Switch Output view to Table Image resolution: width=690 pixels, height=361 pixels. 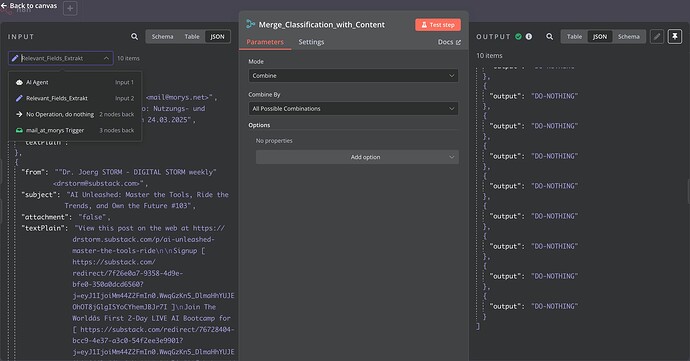[x=574, y=37]
